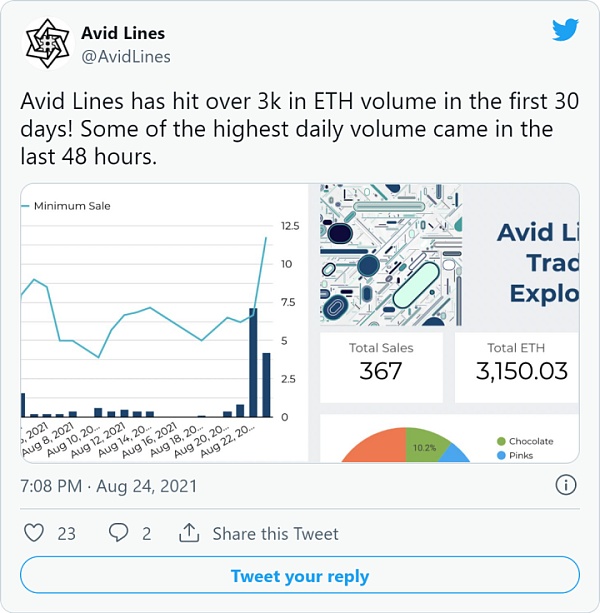600x613 pixels.
Task: Click the blue Pinks legend dot
Action: (x=500, y=455)
